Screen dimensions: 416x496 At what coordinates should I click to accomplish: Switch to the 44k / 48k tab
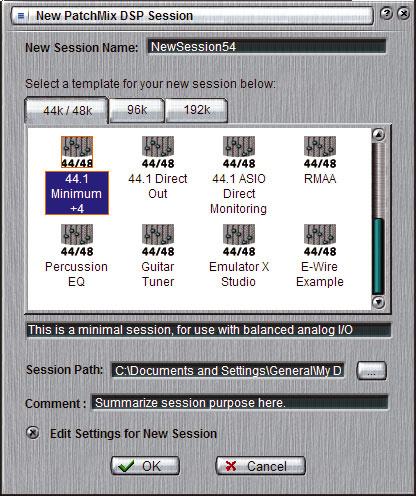67,110
